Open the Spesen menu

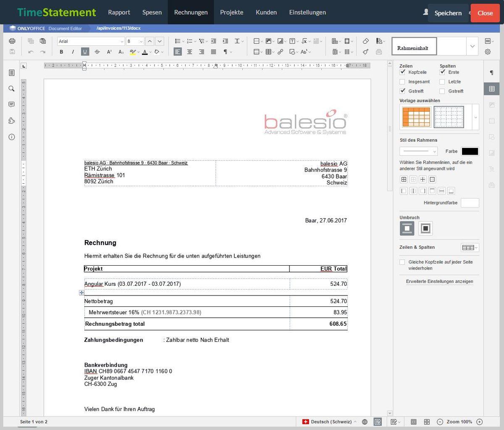point(152,12)
